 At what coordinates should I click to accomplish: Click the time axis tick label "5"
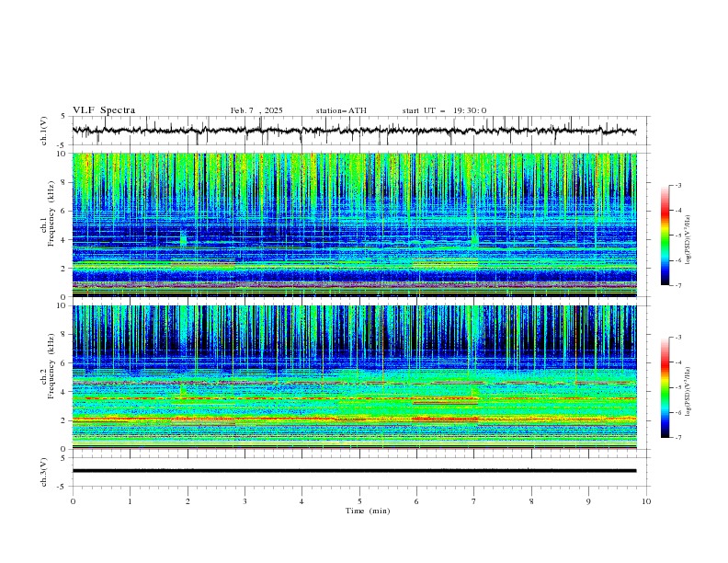(x=359, y=501)
